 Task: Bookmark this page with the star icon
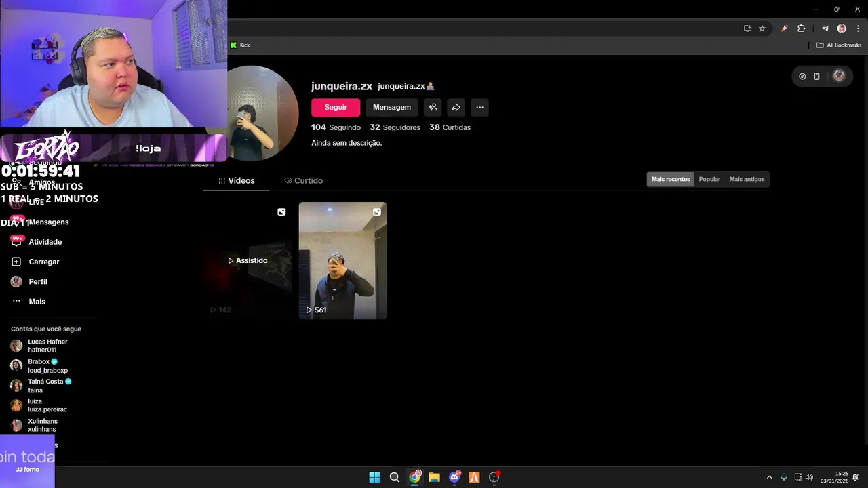762,28
